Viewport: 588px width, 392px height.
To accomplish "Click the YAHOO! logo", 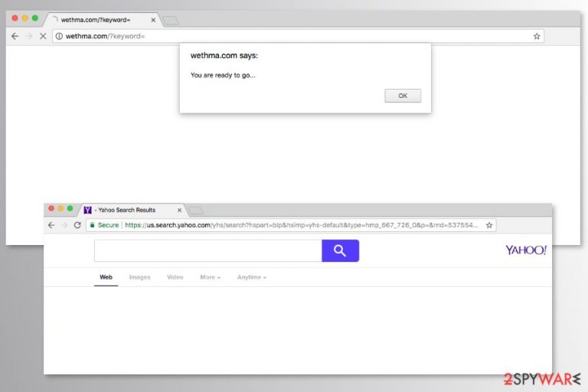I will pos(526,250).
